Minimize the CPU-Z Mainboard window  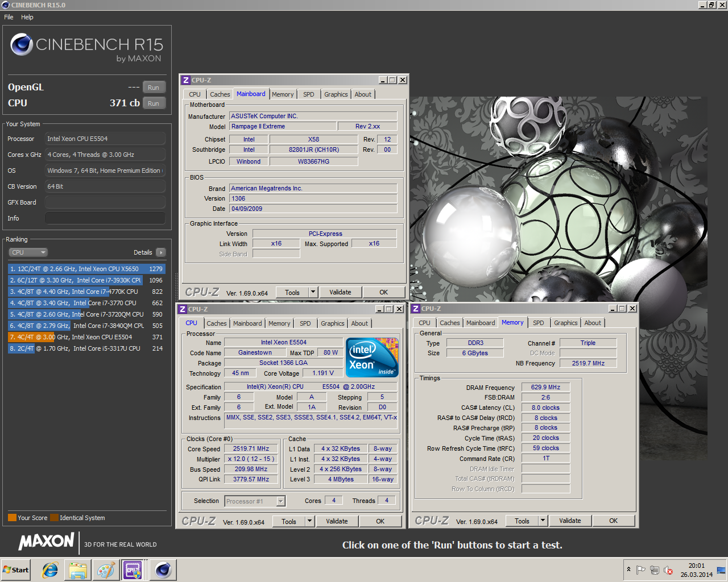[x=383, y=80]
